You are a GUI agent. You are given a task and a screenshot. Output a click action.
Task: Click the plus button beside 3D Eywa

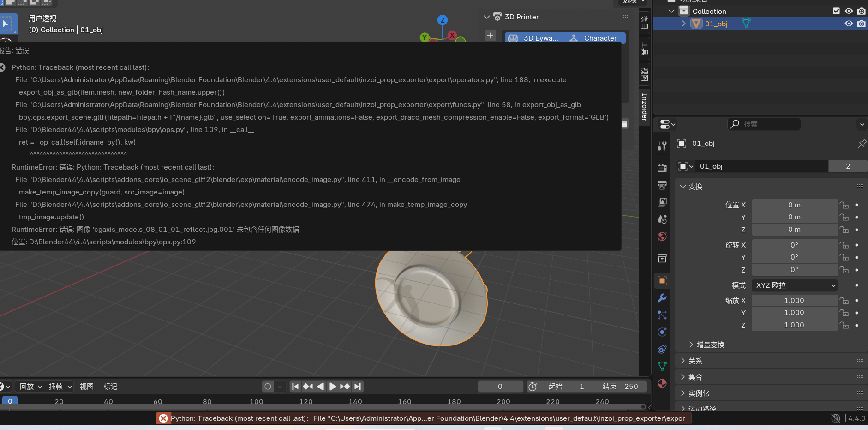(490, 36)
